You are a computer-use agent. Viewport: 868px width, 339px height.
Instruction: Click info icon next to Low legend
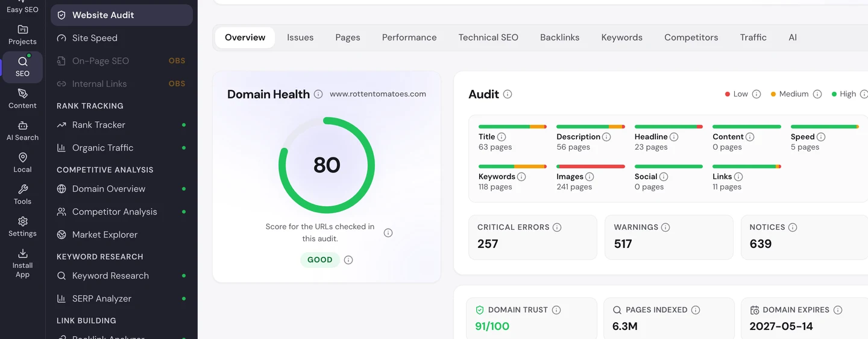[x=756, y=94]
